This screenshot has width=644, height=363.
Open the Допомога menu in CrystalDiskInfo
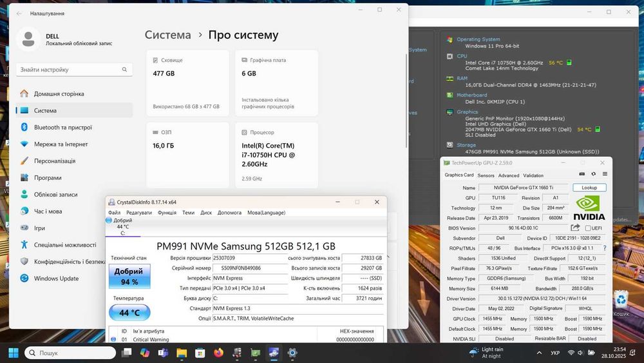pos(229,213)
